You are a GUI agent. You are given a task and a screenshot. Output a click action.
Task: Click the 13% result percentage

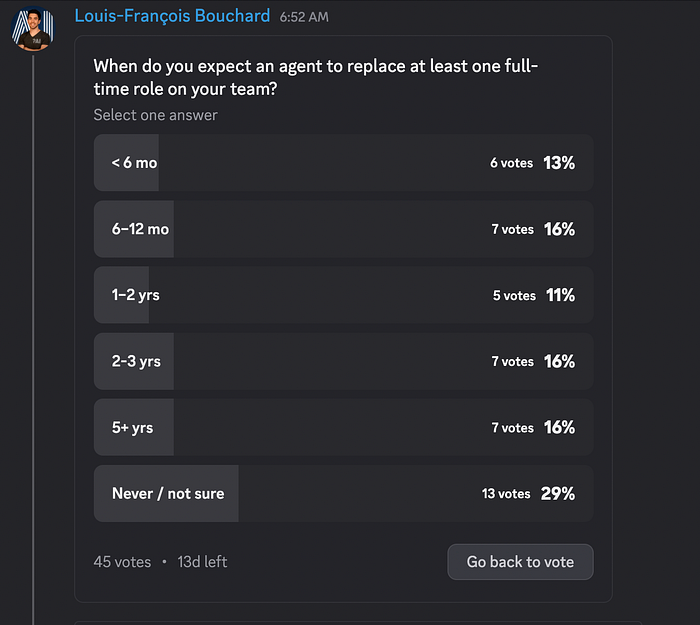click(x=560, y=163)
